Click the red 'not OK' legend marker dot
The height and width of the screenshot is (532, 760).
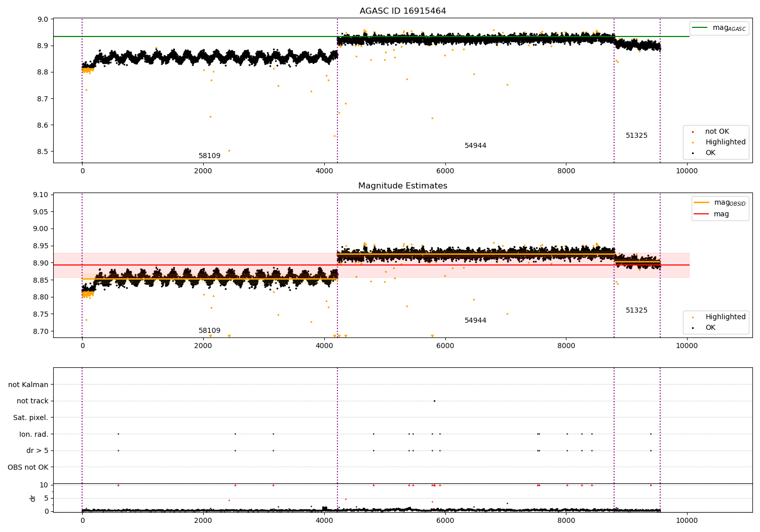coord(693,132)
